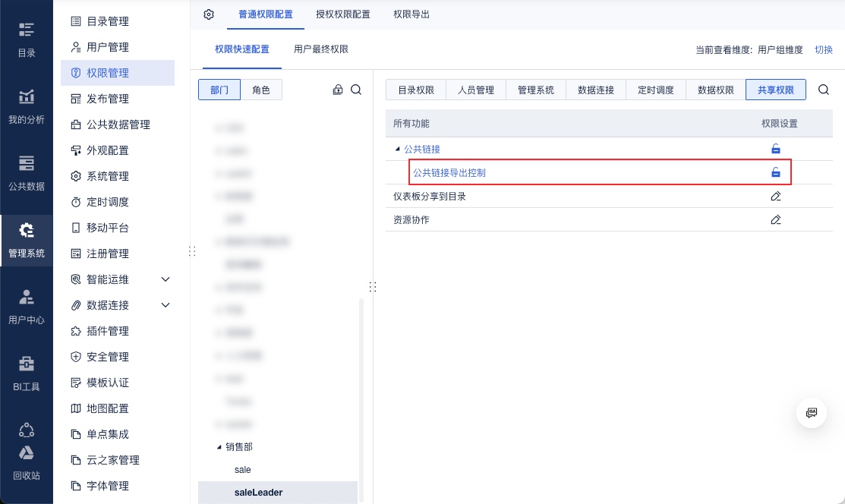Open 模板认证 in the side menu
The image size is (845, 504).
[x=118, y=383]
